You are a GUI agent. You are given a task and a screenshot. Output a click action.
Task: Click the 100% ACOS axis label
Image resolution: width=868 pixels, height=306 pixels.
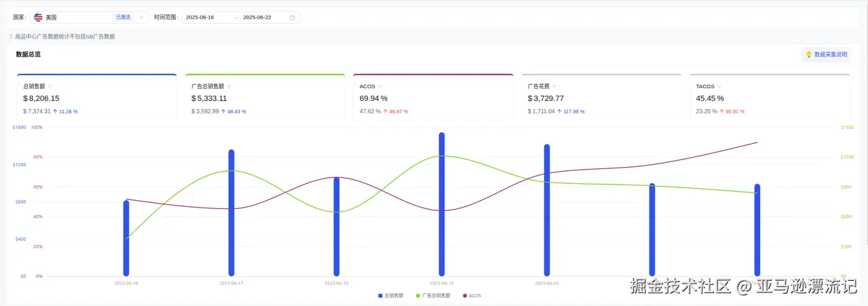37,127
